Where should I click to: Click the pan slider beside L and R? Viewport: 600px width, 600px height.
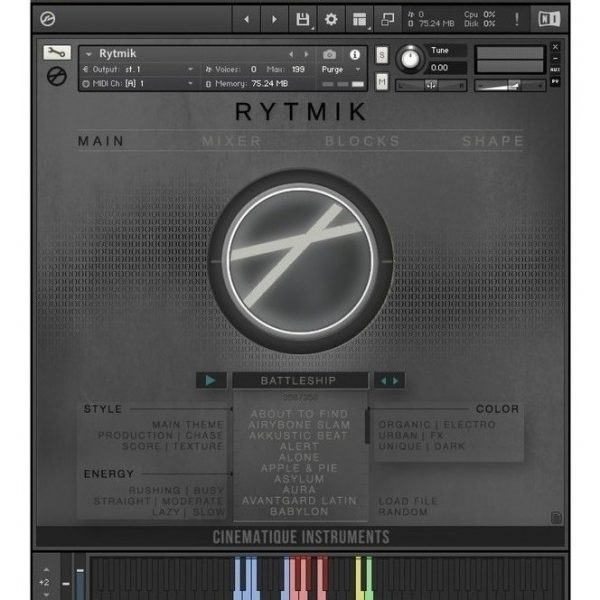[431, 85]
